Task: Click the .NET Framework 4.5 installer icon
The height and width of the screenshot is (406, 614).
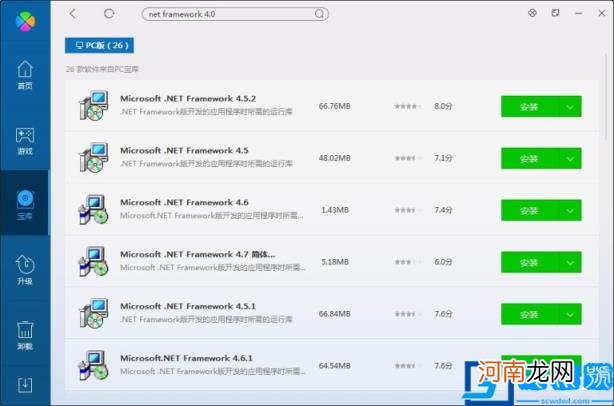Action: tap(94, 157)
